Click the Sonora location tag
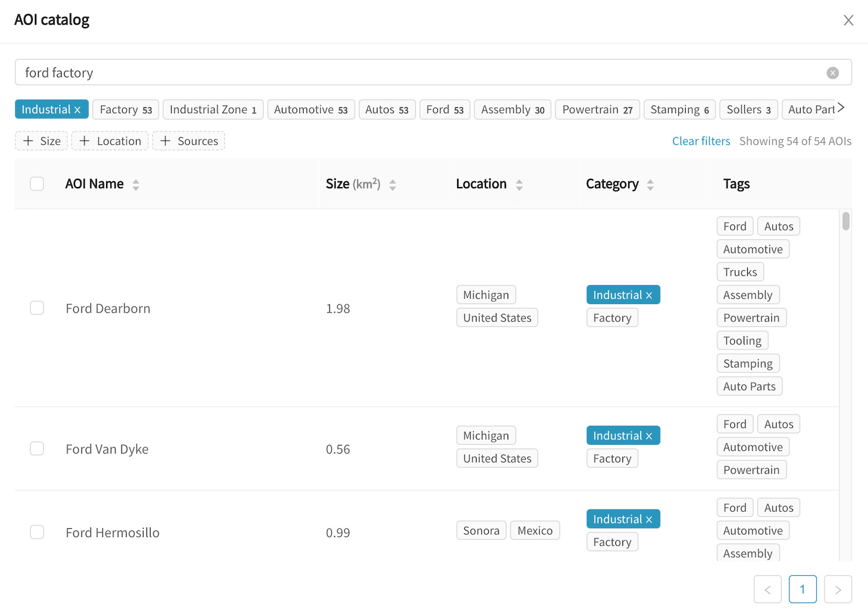This screenshot has height=612, width=868. pyautogui.click(x=481, y=531)
